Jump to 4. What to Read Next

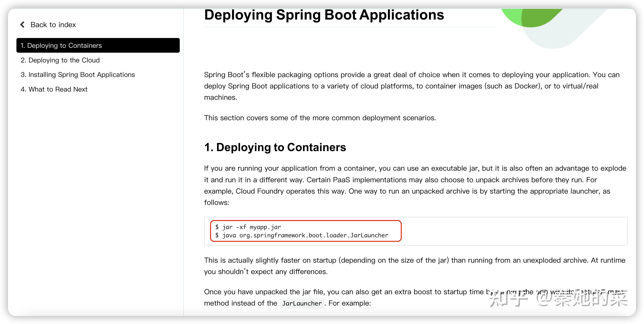(x=54, y=89)
